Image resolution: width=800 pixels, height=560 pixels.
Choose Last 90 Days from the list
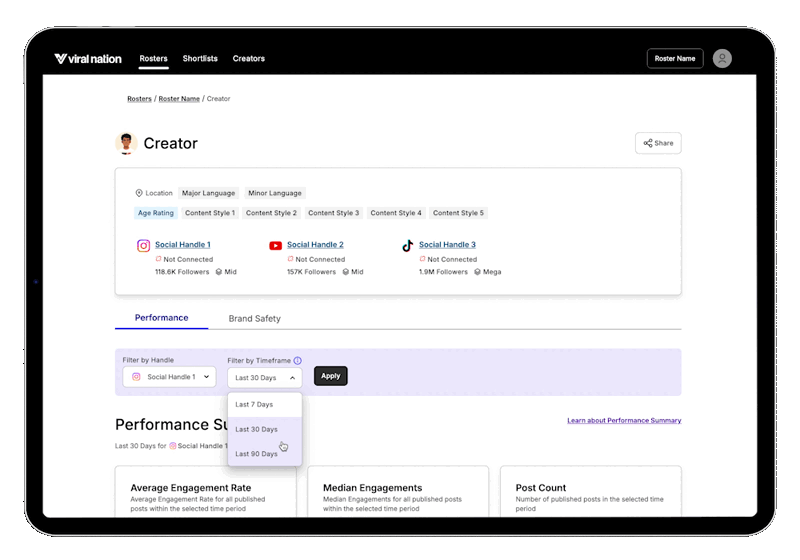click(x=256, y=453)
